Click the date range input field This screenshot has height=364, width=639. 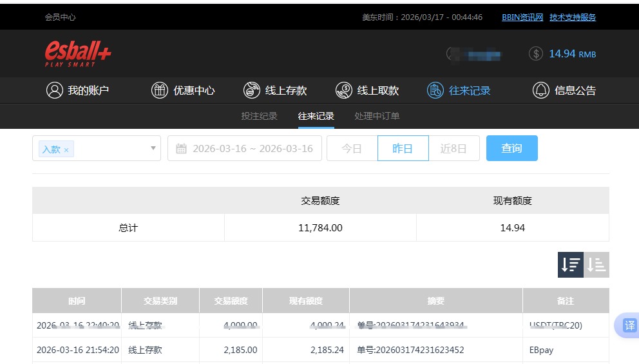pyautogui.click(x=245, y=148)
